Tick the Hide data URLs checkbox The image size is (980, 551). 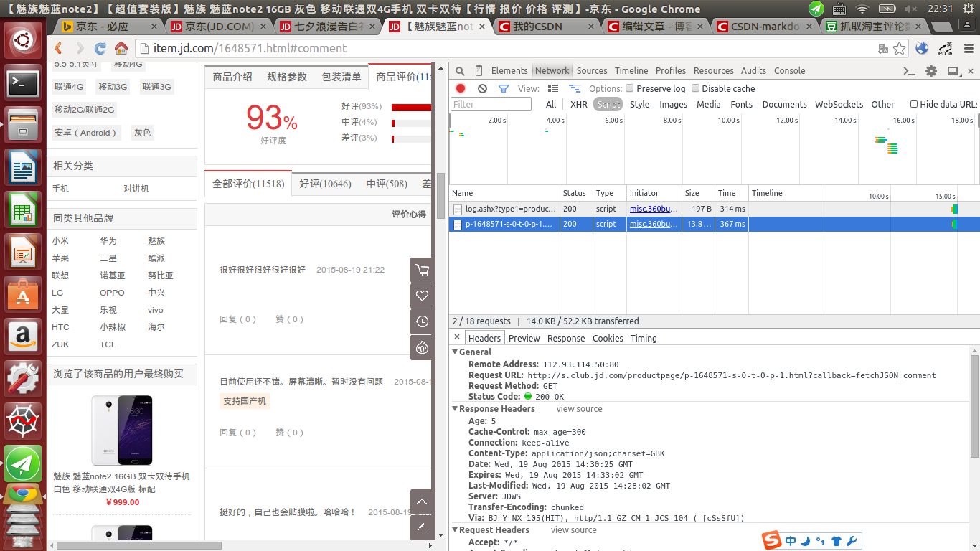tap(914, 104)
